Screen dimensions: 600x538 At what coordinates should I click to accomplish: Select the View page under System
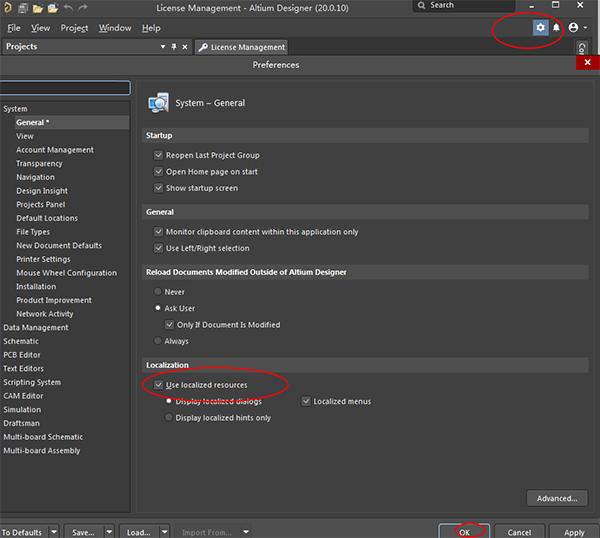coord(25,136)
